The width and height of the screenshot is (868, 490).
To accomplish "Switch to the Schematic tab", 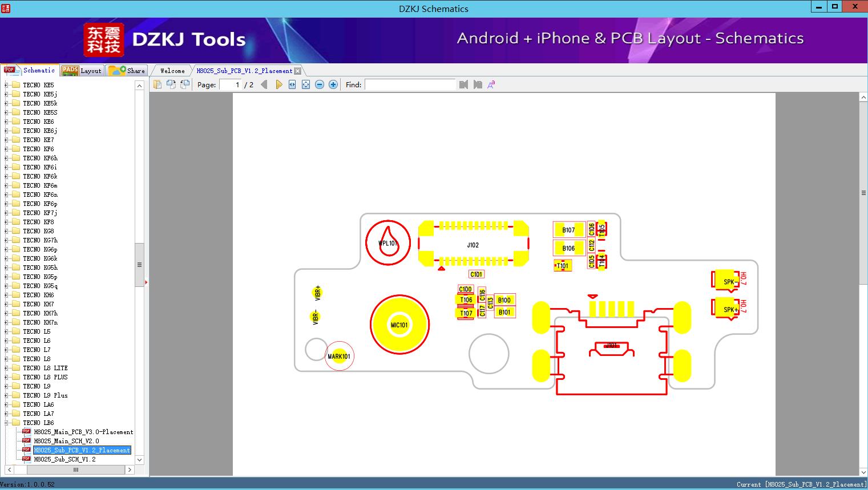I will [x=30, y=70].
